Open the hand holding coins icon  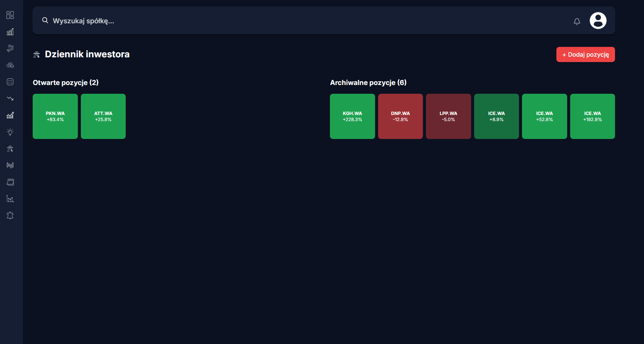point(10,48)
